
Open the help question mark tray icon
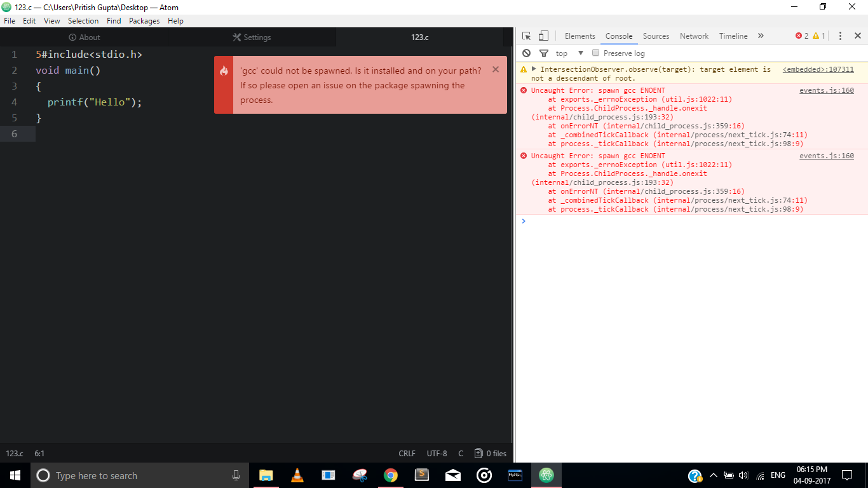pos(695,476)
